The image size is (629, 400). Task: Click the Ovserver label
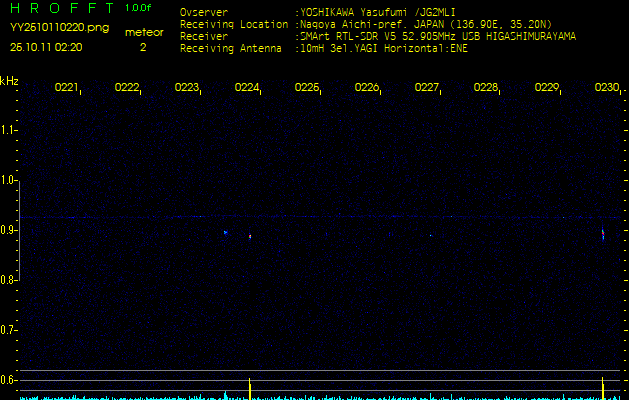click(204, 12)
